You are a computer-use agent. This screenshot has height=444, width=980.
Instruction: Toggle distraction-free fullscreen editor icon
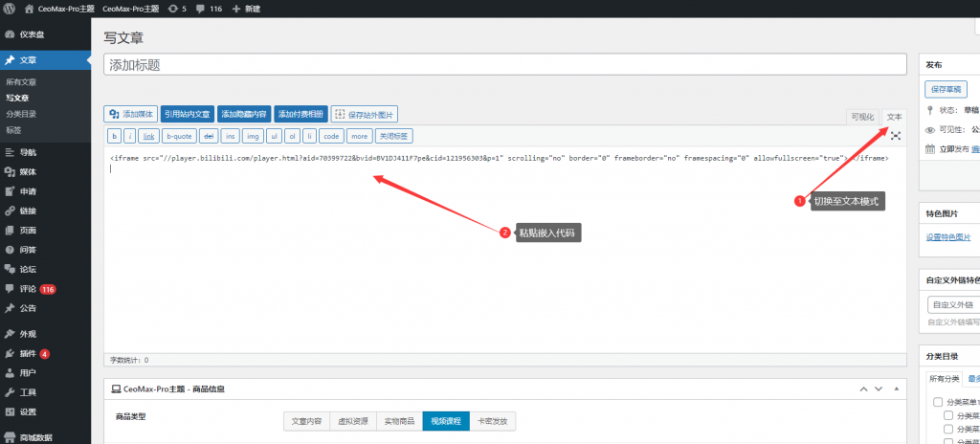coord(896,136)
